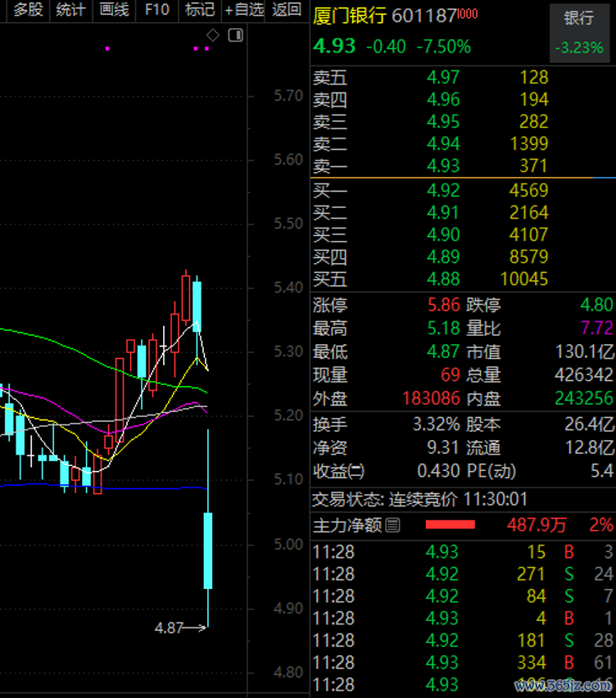Screen dimensions: 616x698
Task: Click the 厦门银行 stock name
Action: click(x=350, y=16)
